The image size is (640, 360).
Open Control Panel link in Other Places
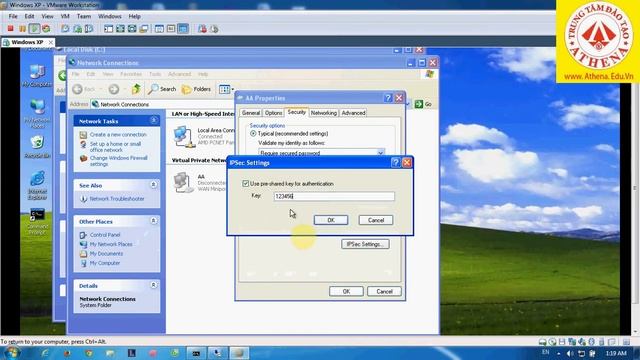click(x=105, y=235)
